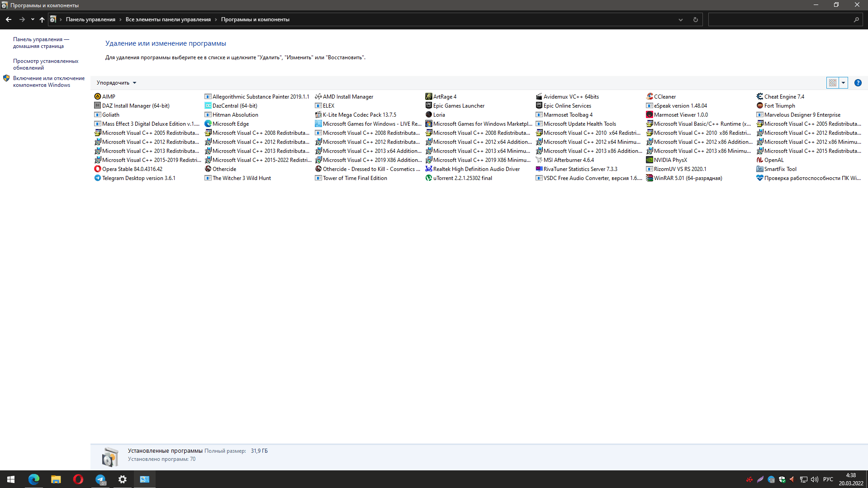Viewport: 868px width, 488px height.
Task: Open Включение или отключение компонентов Windows
Action: click(48, 81)
